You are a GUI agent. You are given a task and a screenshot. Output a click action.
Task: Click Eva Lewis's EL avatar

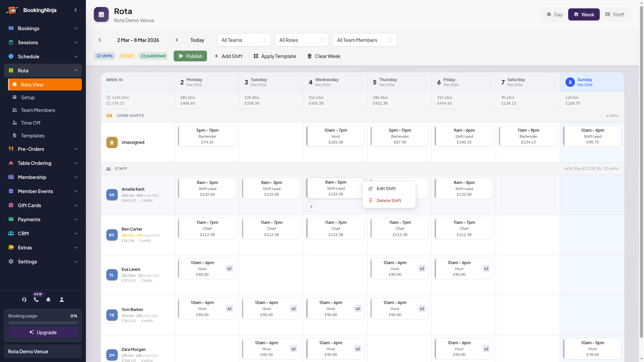click(x=112, y=275)
